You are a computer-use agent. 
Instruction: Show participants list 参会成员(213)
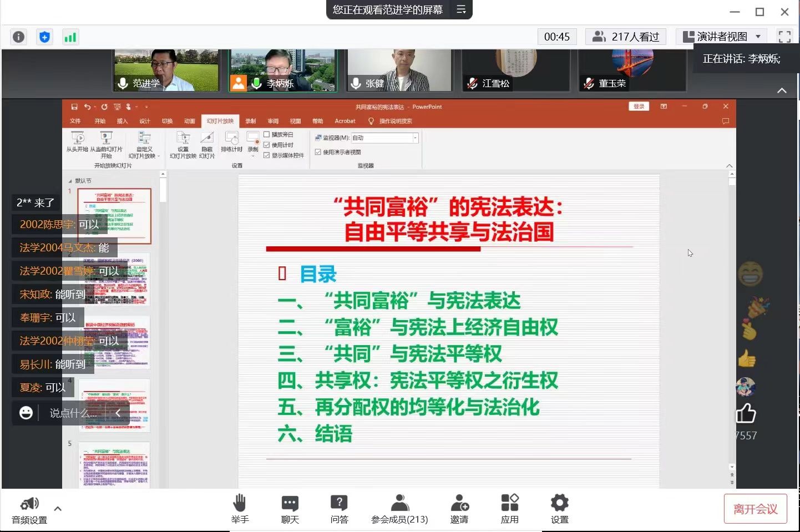click(399, 508)
